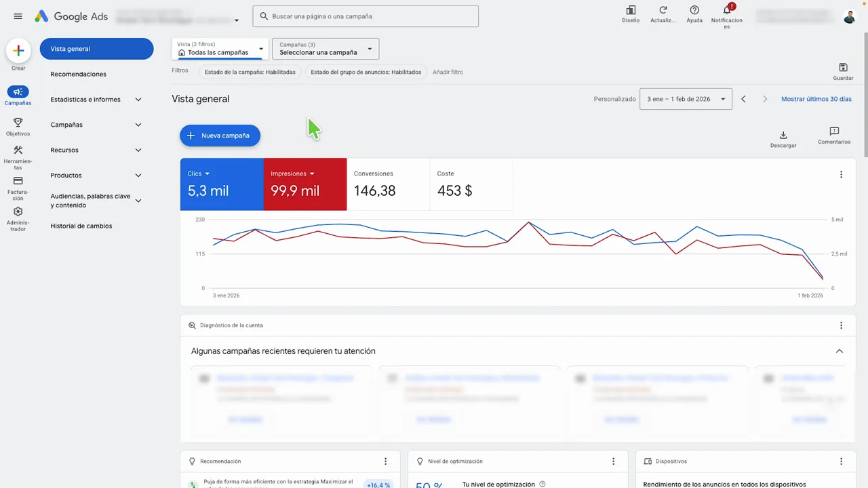
Task: Open Nivel de optimización card three-dot menu
Action: pos(614,462)
